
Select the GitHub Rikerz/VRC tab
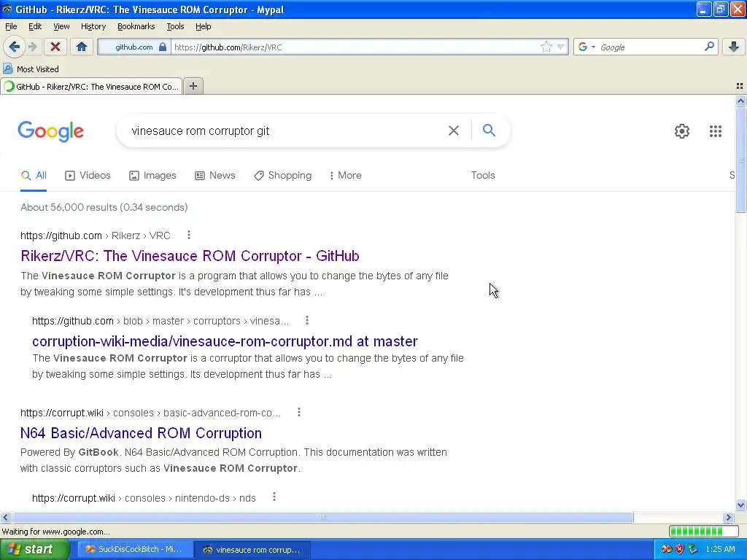tap(91, 86)
